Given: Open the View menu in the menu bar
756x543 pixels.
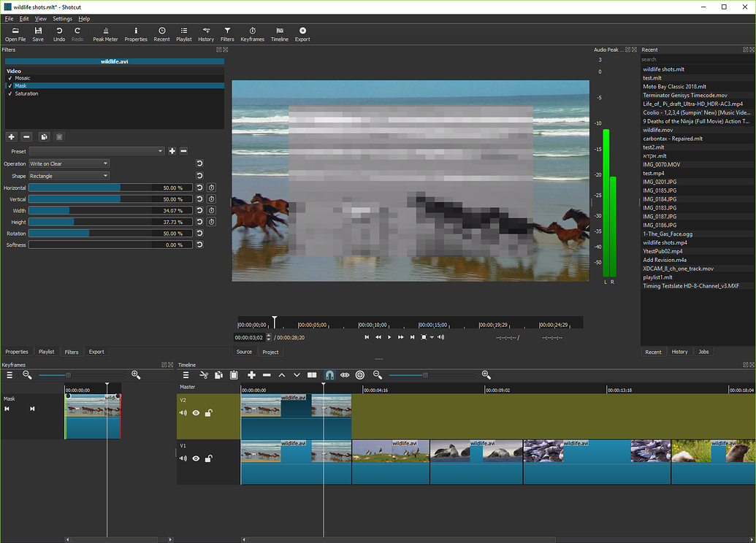Looking at the screenshot, I should click(40, 19).
